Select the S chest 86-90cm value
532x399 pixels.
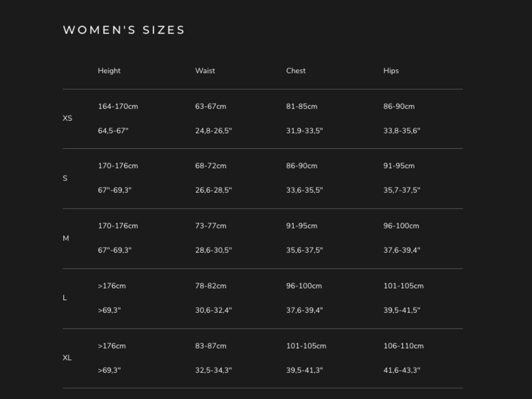pos(302,166)
